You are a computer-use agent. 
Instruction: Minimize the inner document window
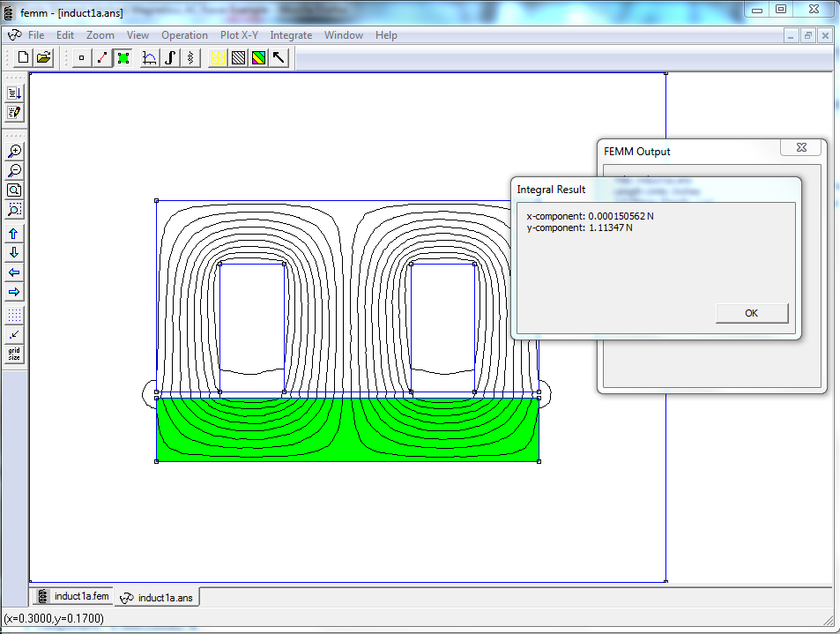791,36
